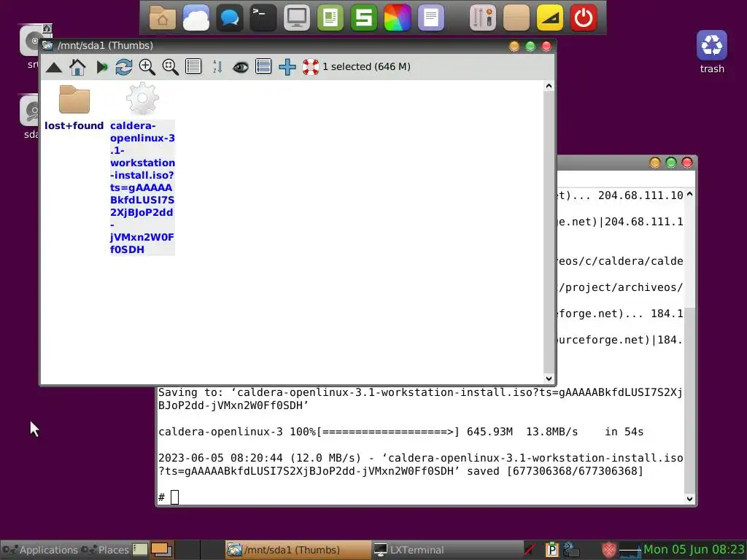The height and width of the screenshot is (560, 747).
Task: Open the Applications menu
Action: tap(40, 550)
